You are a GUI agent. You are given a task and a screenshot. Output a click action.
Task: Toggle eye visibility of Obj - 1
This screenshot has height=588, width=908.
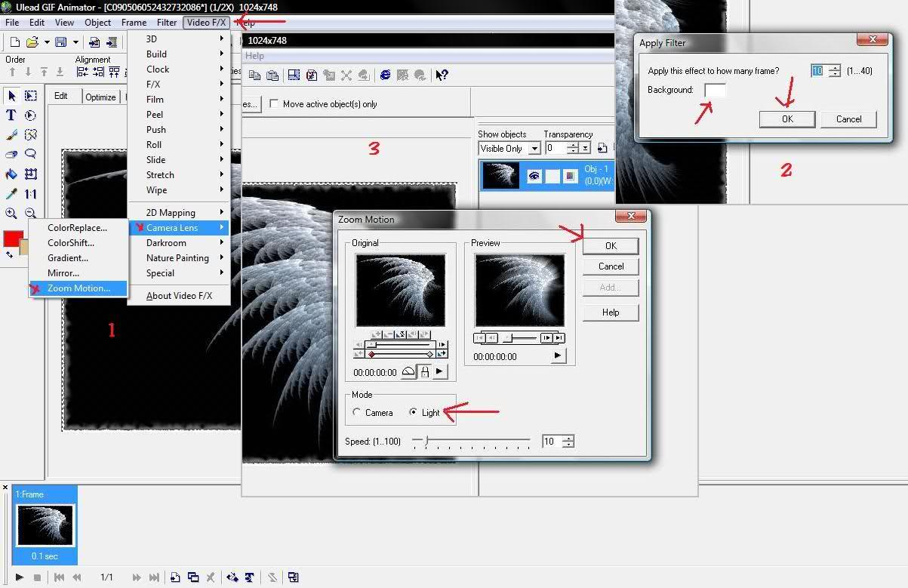(x=534, y=176)
